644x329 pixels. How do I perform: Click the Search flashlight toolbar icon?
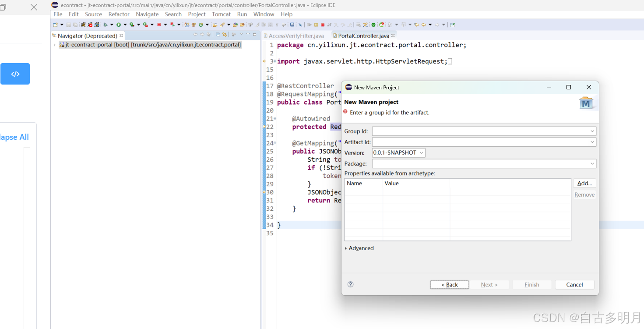click(222, 25)
